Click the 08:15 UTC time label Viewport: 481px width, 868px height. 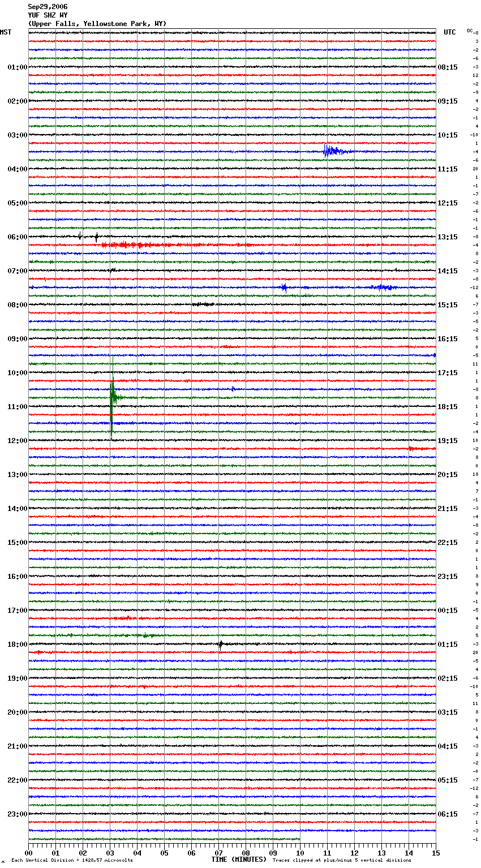(x=448, y=67)
